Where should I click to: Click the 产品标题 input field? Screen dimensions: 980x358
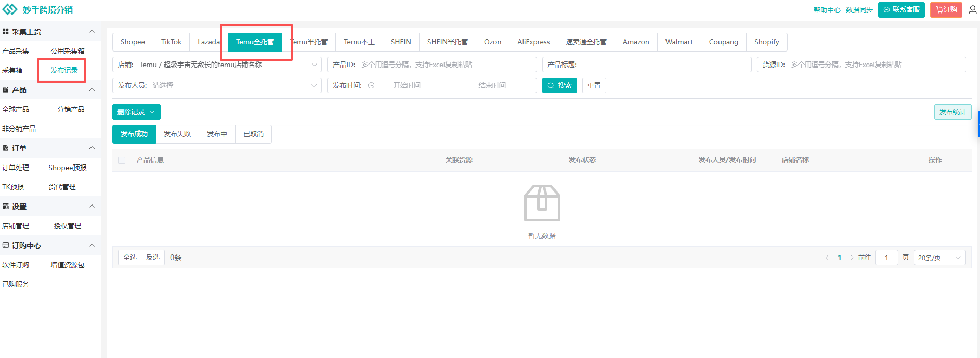(x=660, y=65)
